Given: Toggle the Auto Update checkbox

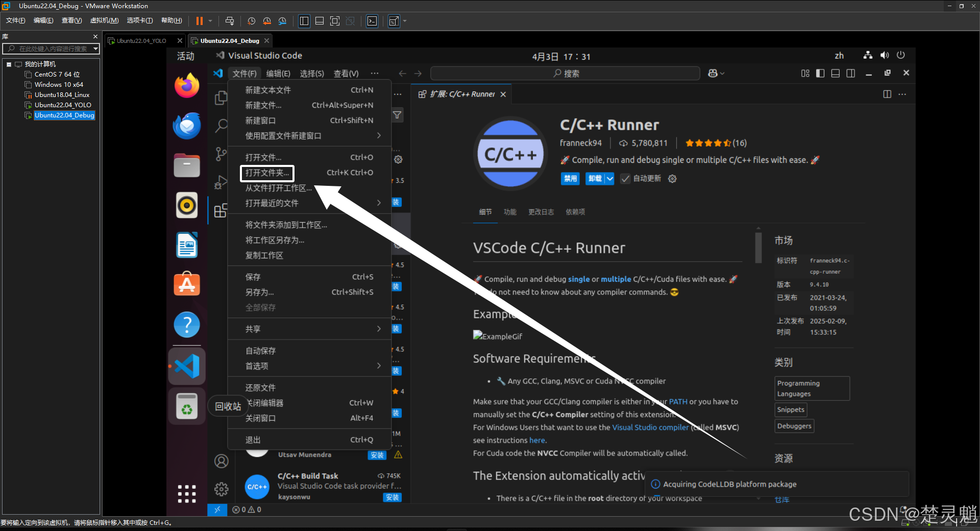Looking at the screenshot, I should click(625, 179).
